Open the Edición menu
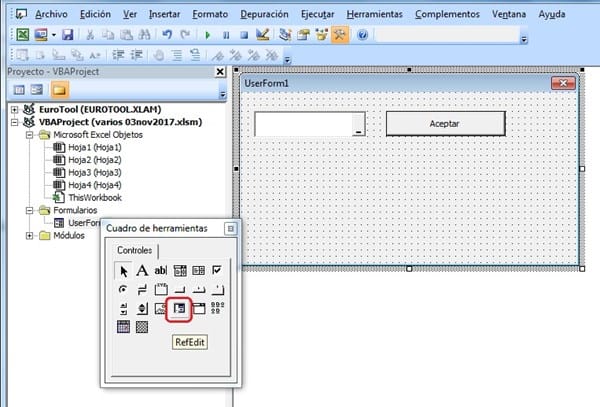Viewport: 600px width, 407px height. click(95, 15)
